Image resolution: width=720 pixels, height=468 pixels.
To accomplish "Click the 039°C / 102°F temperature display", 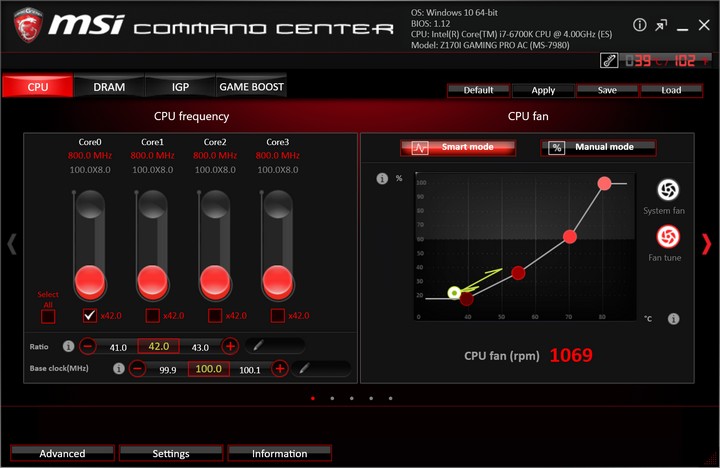I will point(667,61).
